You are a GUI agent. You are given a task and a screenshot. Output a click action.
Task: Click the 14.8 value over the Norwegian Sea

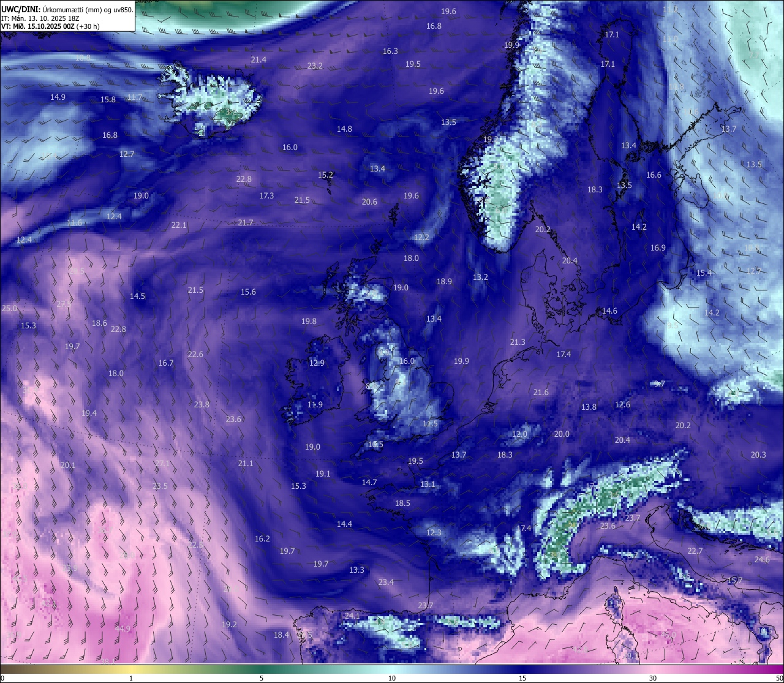(344, 129)
